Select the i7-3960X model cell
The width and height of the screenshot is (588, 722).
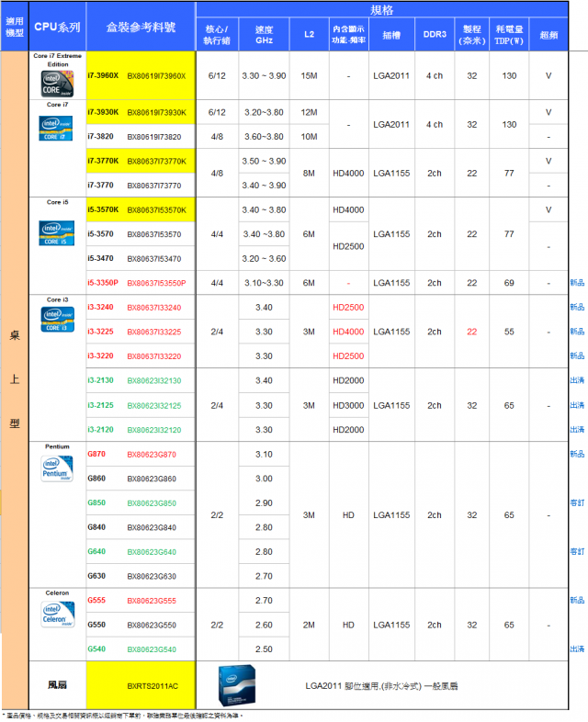[103, 75]
